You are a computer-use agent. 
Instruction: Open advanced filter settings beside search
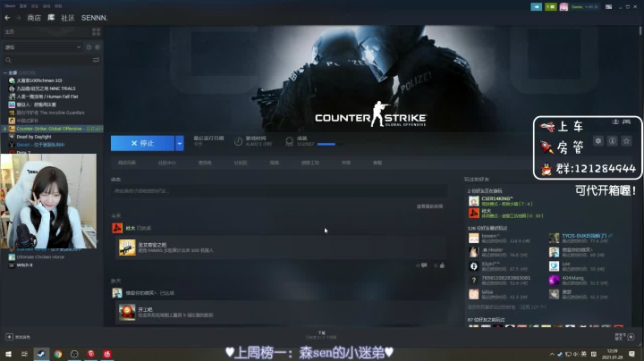96,60
